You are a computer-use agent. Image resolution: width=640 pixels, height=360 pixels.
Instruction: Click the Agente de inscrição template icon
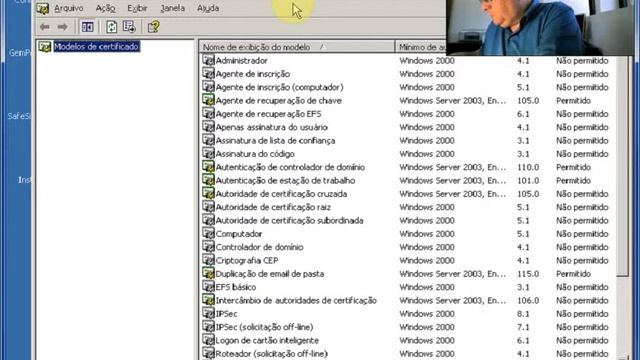[208, 73]
